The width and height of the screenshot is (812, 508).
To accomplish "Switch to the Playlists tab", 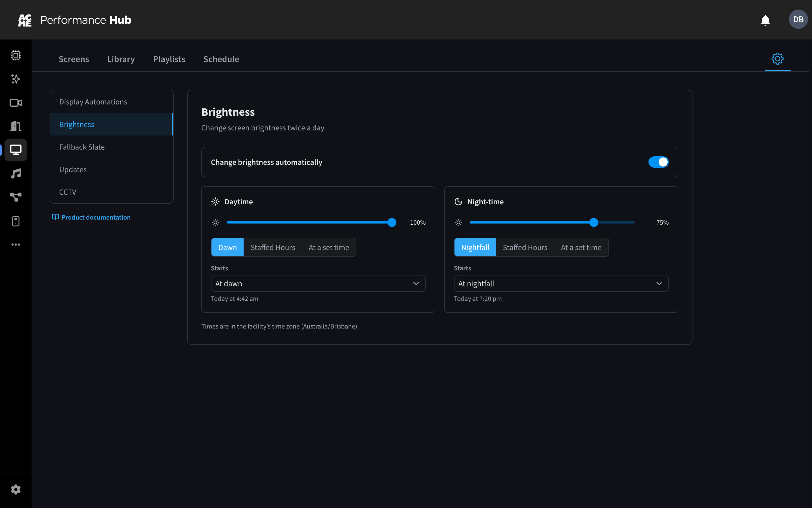I will click(x=169, y=59).
